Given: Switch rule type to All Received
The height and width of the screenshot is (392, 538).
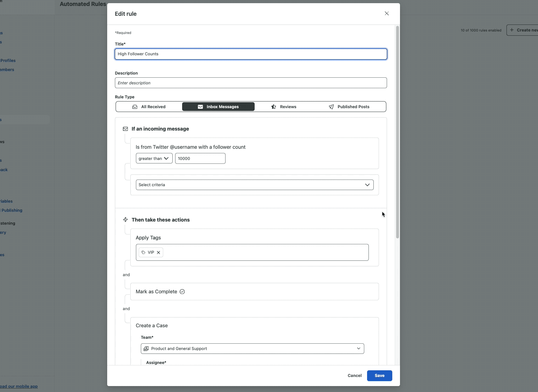Looking at the screenshot, I should click(151, 106).
